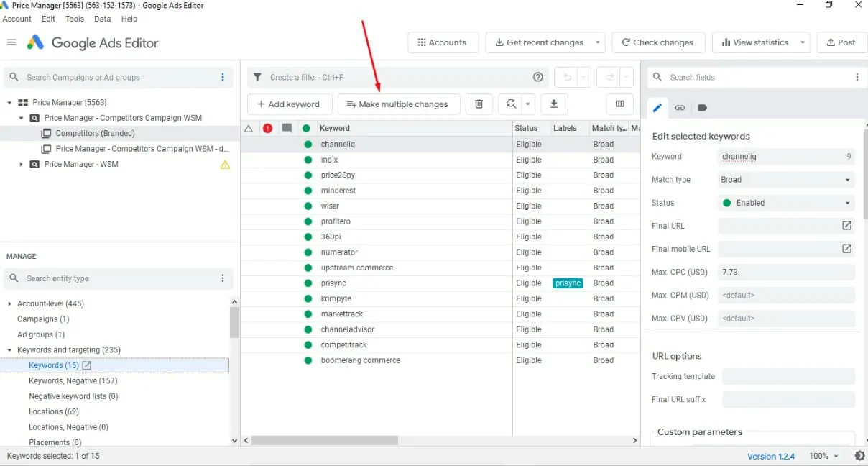
Task: Open the campaign search options three-dot menu
Action: [223, 77]
